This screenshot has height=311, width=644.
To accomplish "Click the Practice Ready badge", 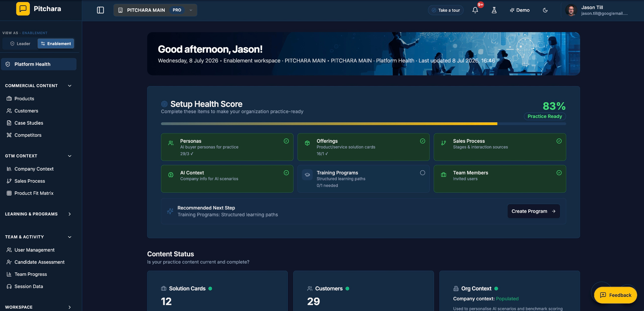I will 545,116.
